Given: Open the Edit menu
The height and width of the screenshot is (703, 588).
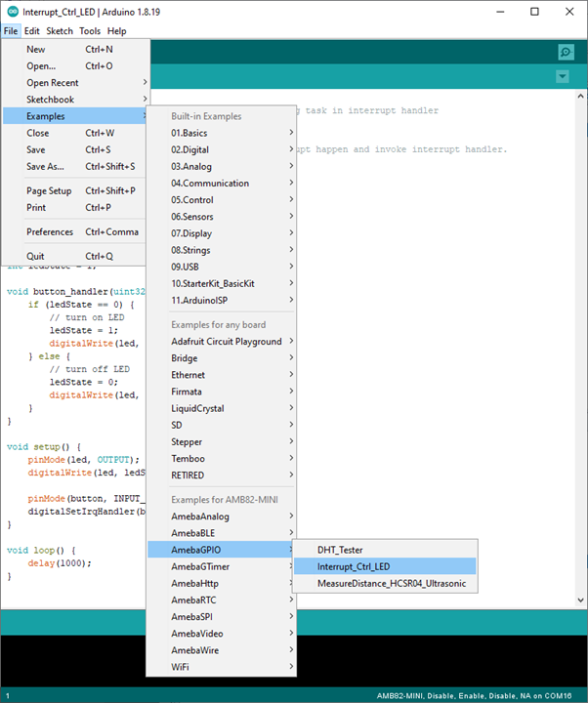Looking at the screenshot, I should pyautogui.click(x=32, y=31).
